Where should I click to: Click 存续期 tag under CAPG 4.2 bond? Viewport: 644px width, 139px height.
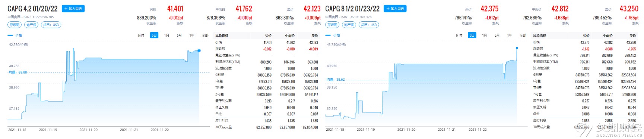[15, 25]
